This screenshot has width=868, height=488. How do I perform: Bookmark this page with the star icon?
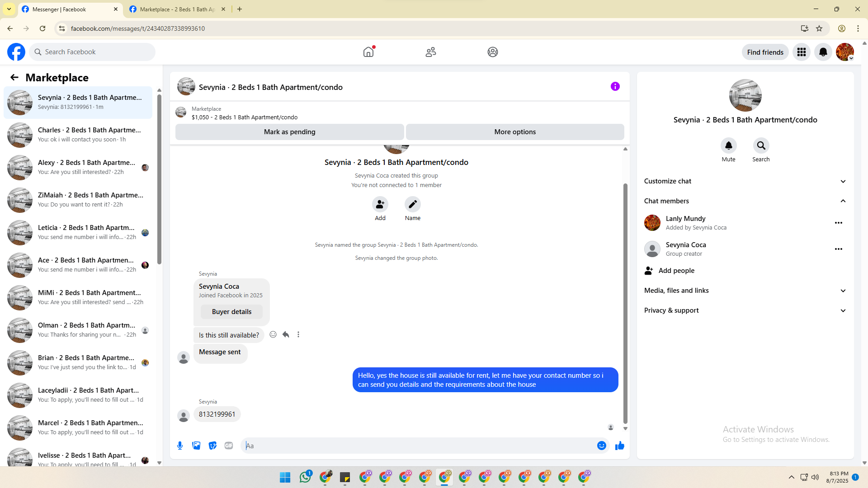(x=819, y=28)
